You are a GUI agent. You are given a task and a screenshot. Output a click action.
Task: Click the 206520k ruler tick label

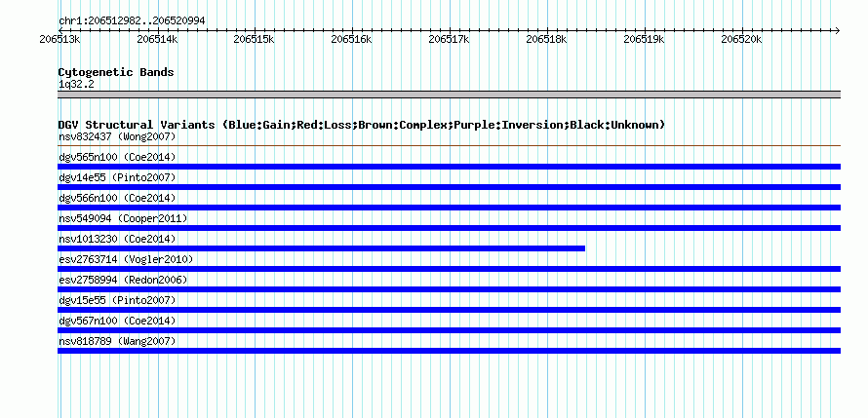pos(741,40)
